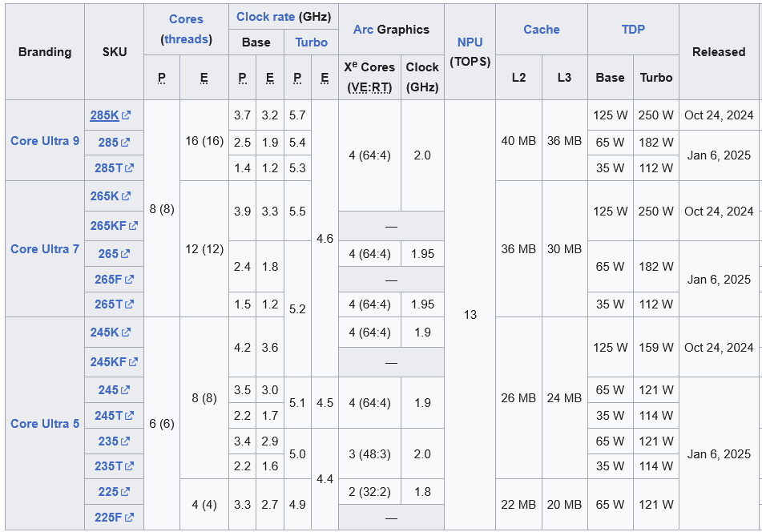This screenshot has width=762, height=532.
Task: Click the external-link icon beside 265KF
Action: coord(133,226)
